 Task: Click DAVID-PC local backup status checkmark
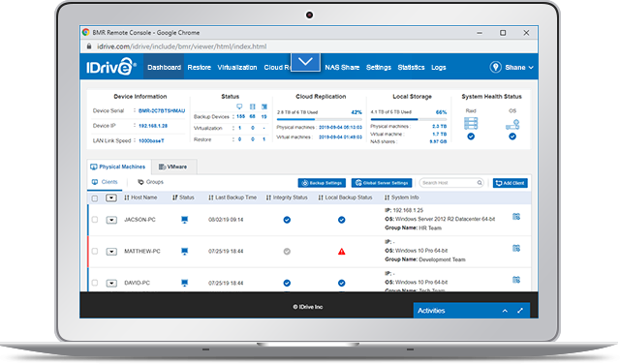(x=342, y=283)
